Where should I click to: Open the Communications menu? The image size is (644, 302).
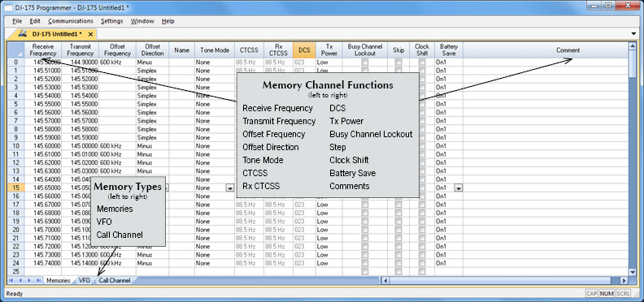71,21
